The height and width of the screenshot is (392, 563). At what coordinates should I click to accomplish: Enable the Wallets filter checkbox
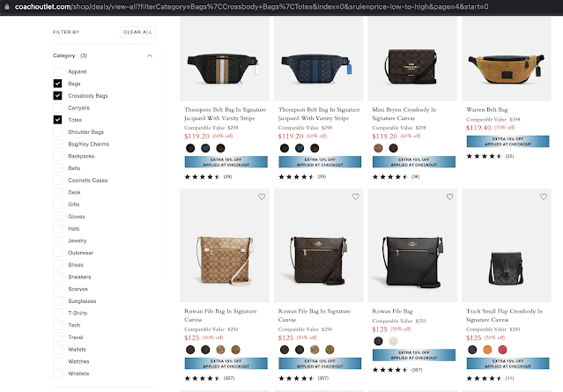57,350
